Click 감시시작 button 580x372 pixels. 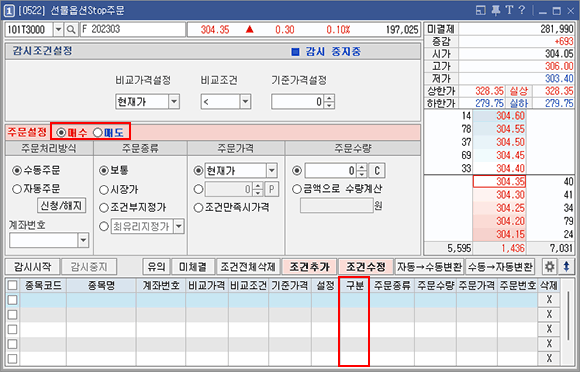coord(32,266)
